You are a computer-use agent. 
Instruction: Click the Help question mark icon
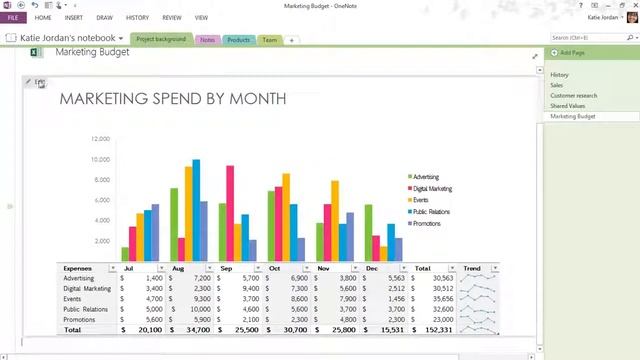(x=581, y=5)
